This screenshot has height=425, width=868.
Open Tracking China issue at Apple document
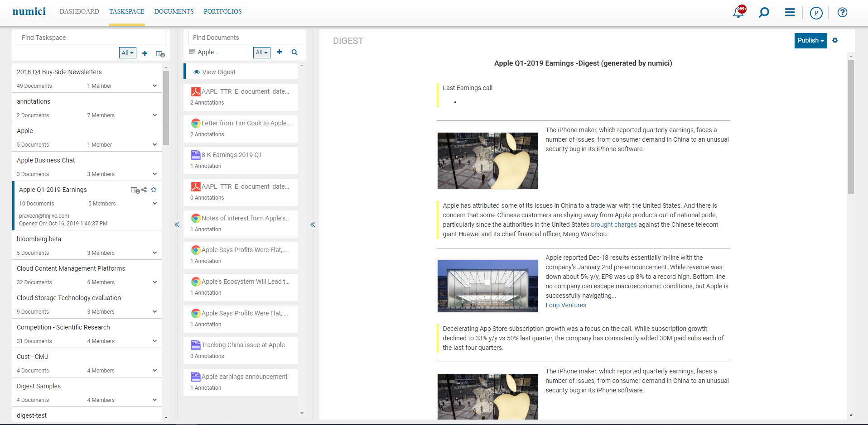(243, 345)
